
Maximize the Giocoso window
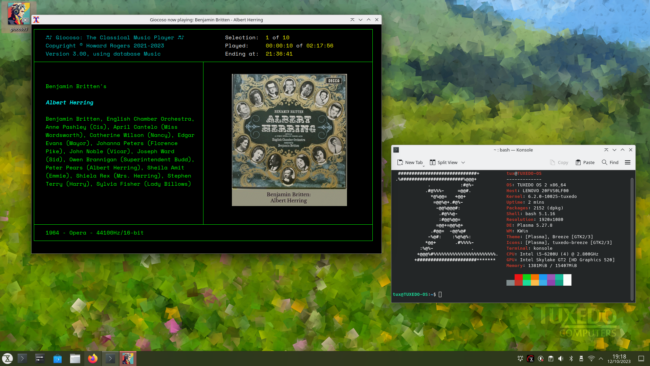pos(369,19)
